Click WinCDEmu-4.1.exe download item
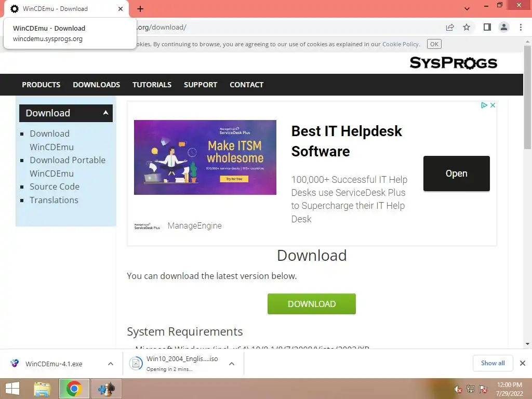 [54, 364]
